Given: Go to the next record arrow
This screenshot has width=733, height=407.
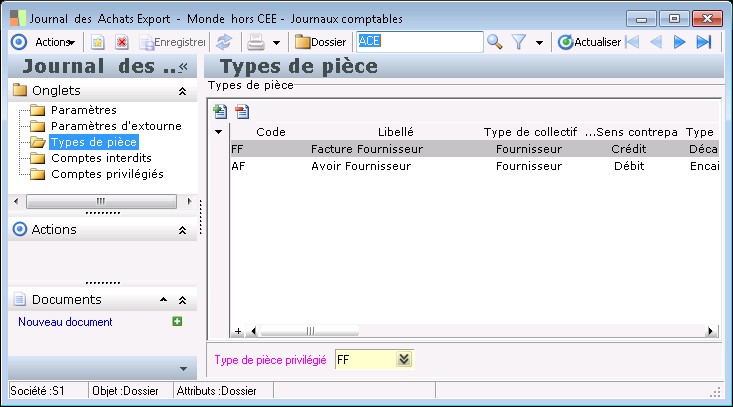Looking at the screenshot, I should point(680,42).
